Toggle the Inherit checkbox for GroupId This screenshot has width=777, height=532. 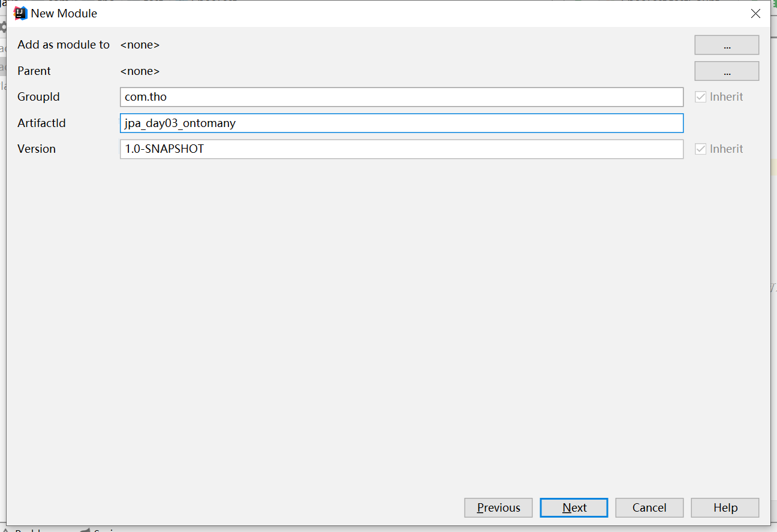pos(700,97)
